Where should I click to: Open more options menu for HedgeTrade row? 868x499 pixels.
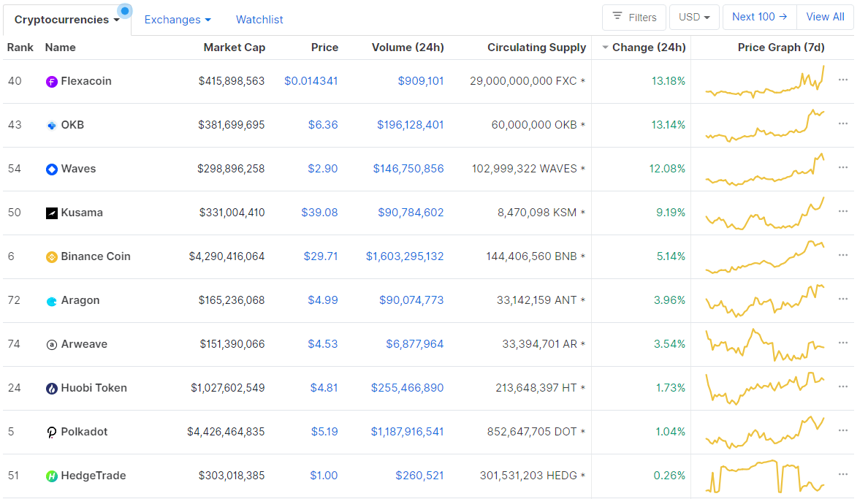(843, 474)
